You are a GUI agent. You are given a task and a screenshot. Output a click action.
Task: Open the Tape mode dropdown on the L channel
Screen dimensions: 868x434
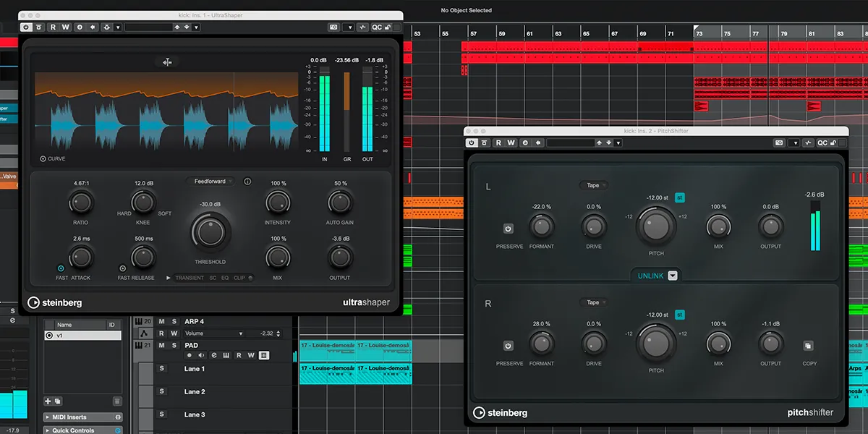click(594, 185)
